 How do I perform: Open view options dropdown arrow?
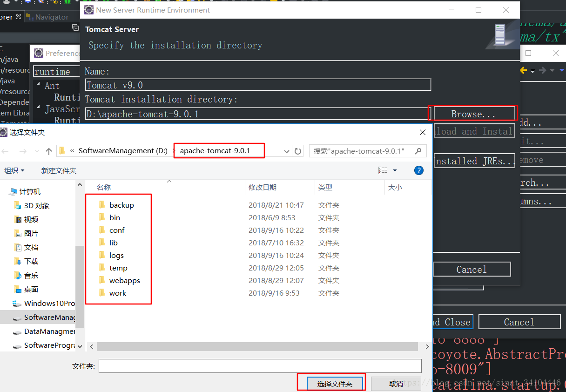[x=395, y=170]
